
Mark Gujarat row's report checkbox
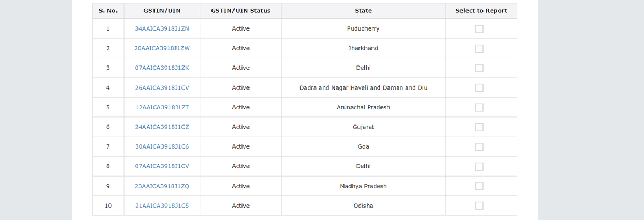pos(479,127)
